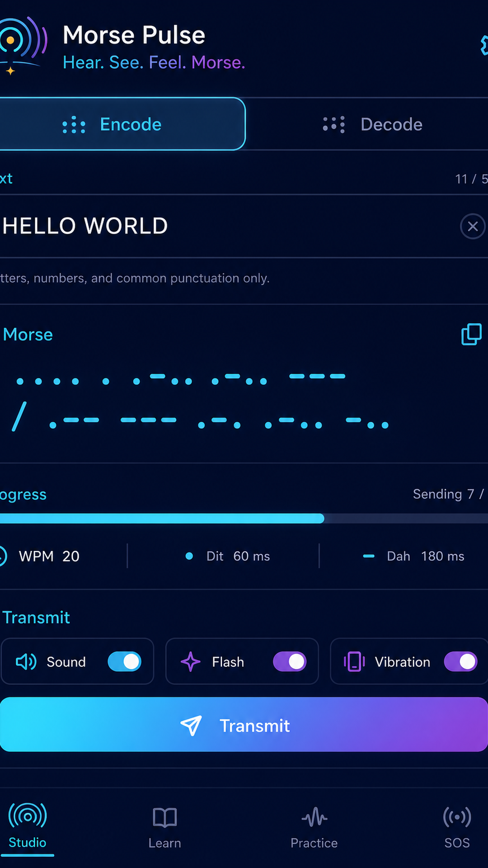The image size is (488, 868).
Task: Switch off the Vibration toggle
Action: [461, 662]
